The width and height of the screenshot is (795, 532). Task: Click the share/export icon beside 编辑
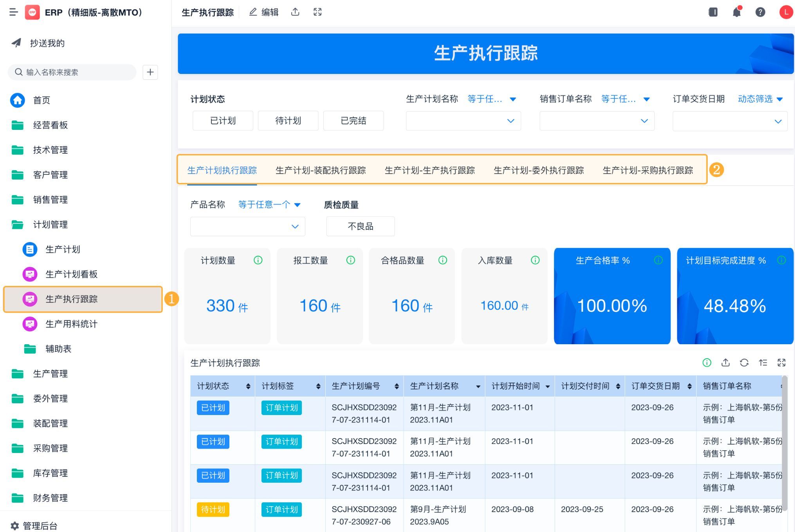(x=296, y=12)
